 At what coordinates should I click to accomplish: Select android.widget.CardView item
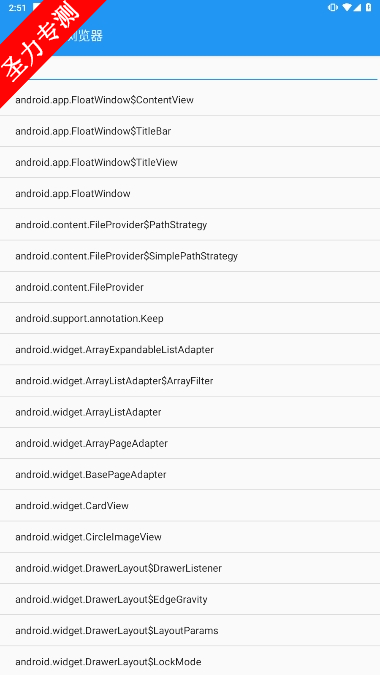(x=190, y=505)
